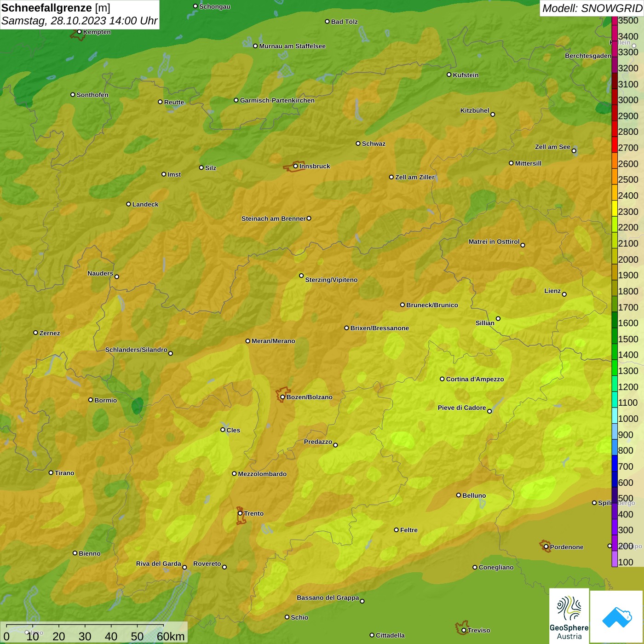The image size is (644, 644).
Task: Click the Bruneck/Brunico label
Action: [x=432, y=305]
